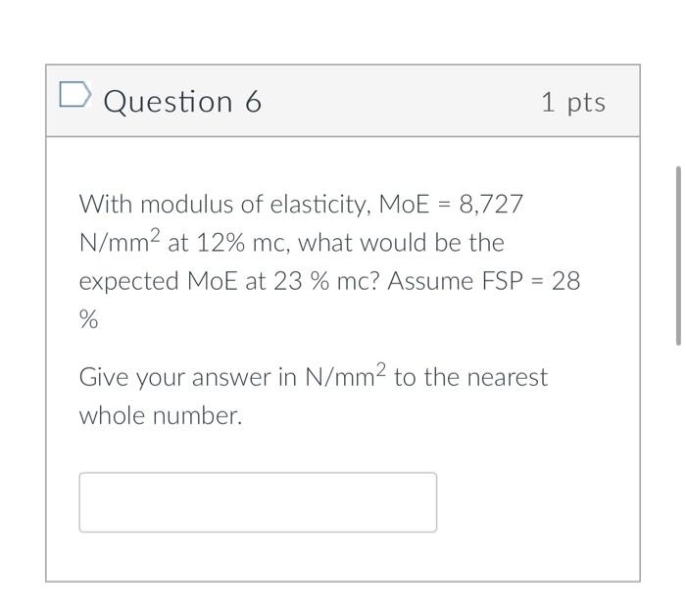Click "23 % mc?" in the question text
This screenshot has width=686, height=616.
pyautogui.click(x=326, y=281)
